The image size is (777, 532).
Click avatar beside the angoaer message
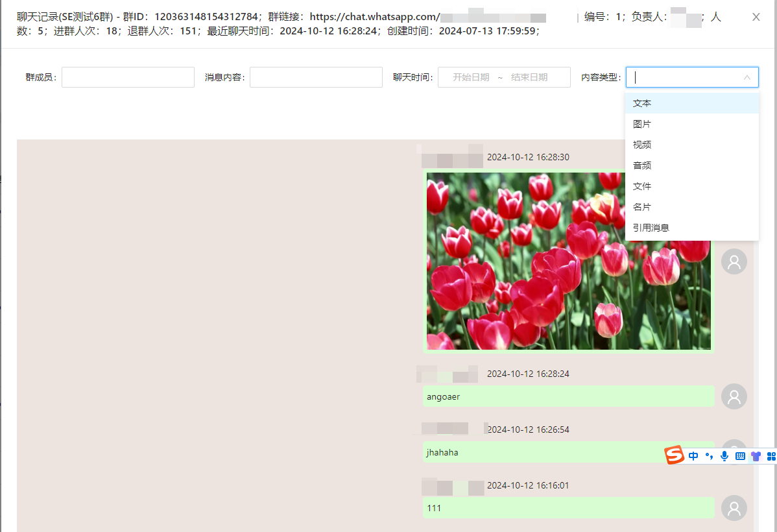pos(734,396)
